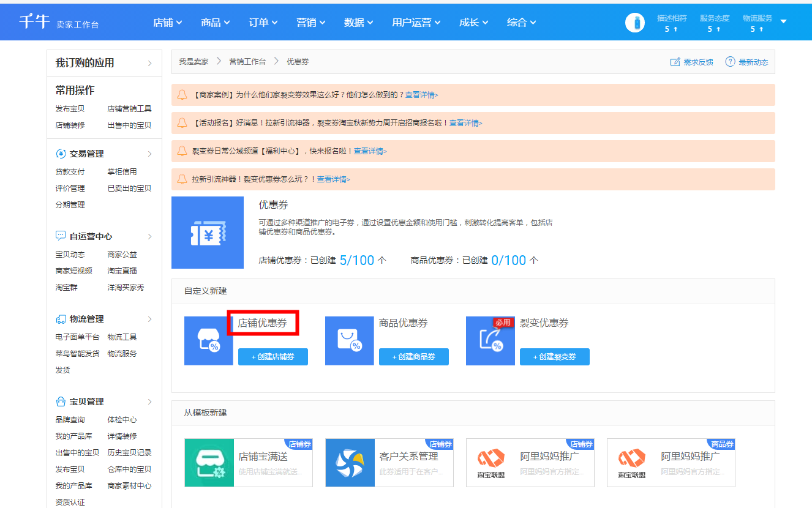Expand the 物流管理 section arrow
Viewport: 812px width, 508px height.
(x=149, y=319)
